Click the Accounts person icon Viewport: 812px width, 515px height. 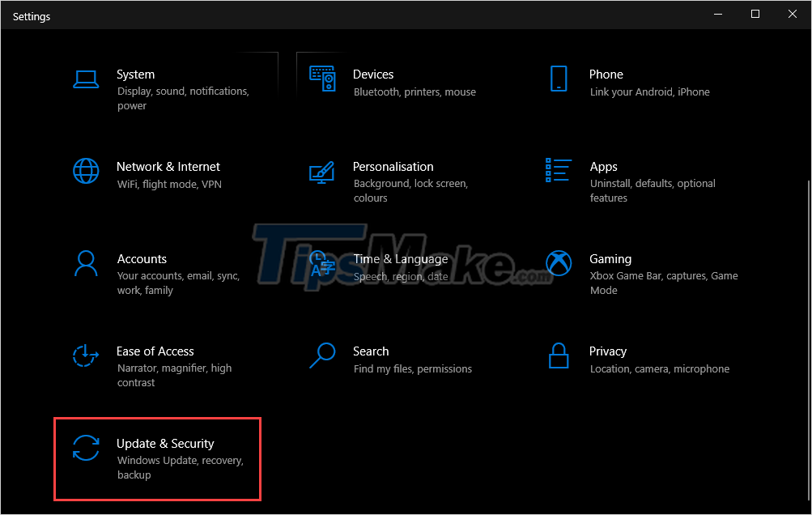[86, 263]
